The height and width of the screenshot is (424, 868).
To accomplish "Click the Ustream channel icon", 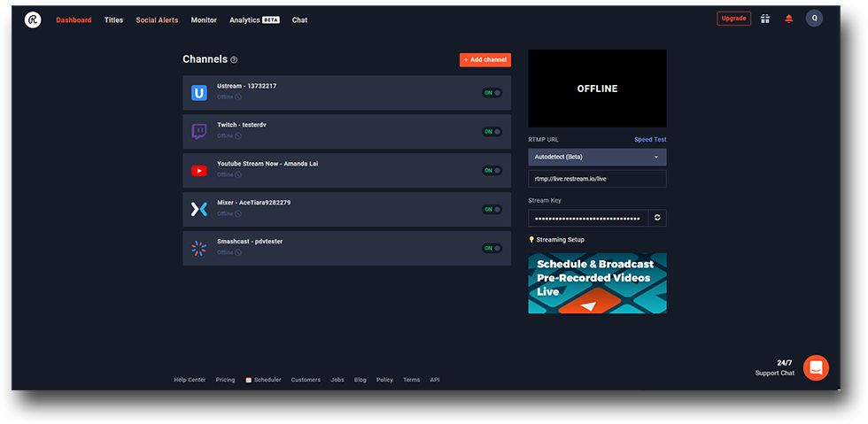I will coord(199,93).
